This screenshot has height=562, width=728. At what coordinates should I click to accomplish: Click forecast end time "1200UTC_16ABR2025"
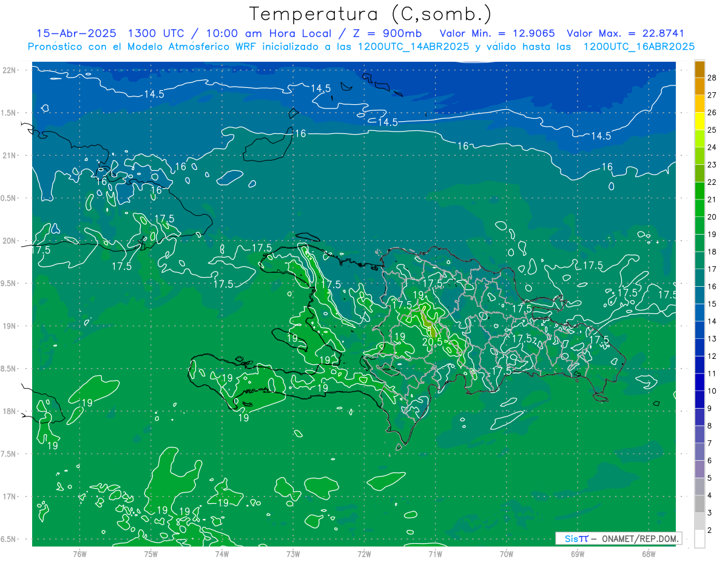point(639,47)
